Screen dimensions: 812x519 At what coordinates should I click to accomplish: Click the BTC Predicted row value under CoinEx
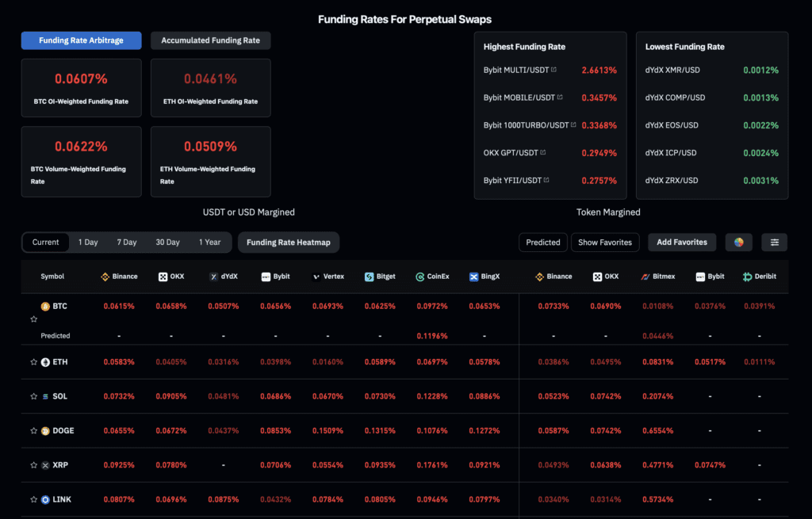[x=432, y=335]
